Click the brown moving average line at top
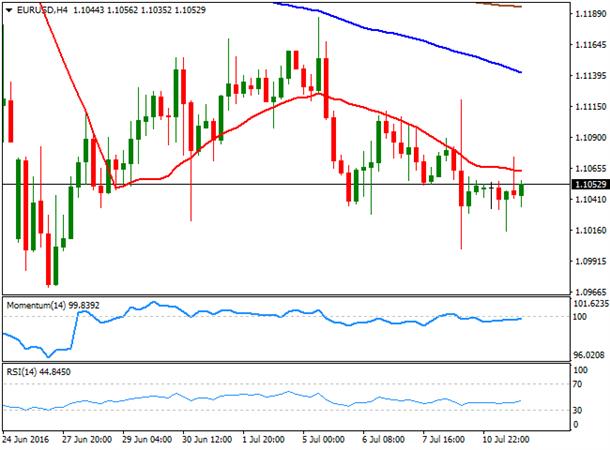610x450 pixels. [x=499, y=5]
